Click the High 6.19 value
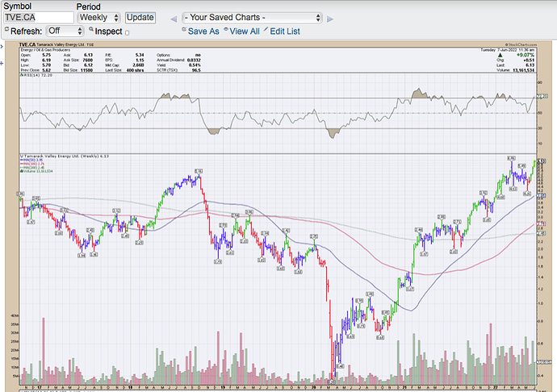 coord(47,60)
